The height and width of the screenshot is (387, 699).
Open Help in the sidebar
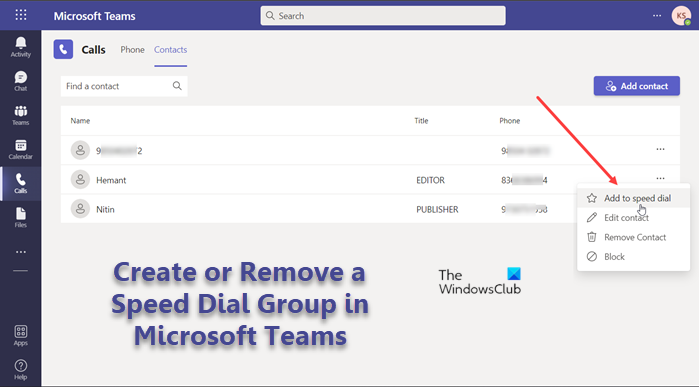click(x=21, y=370)
